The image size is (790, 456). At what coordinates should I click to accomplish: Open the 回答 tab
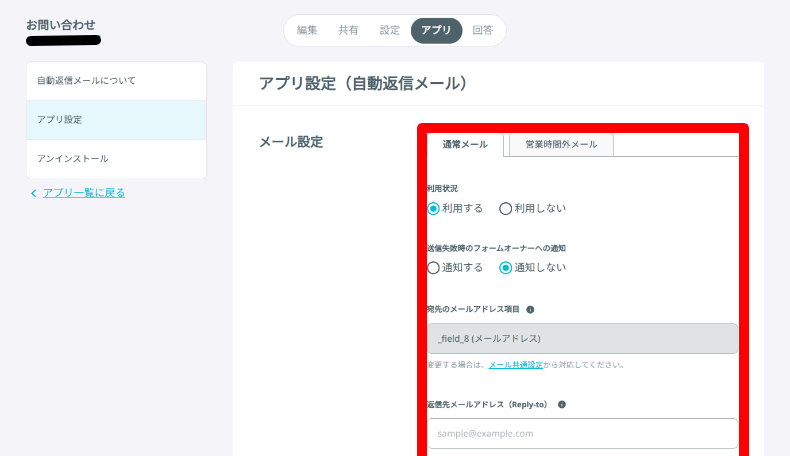tap(483, 30)
